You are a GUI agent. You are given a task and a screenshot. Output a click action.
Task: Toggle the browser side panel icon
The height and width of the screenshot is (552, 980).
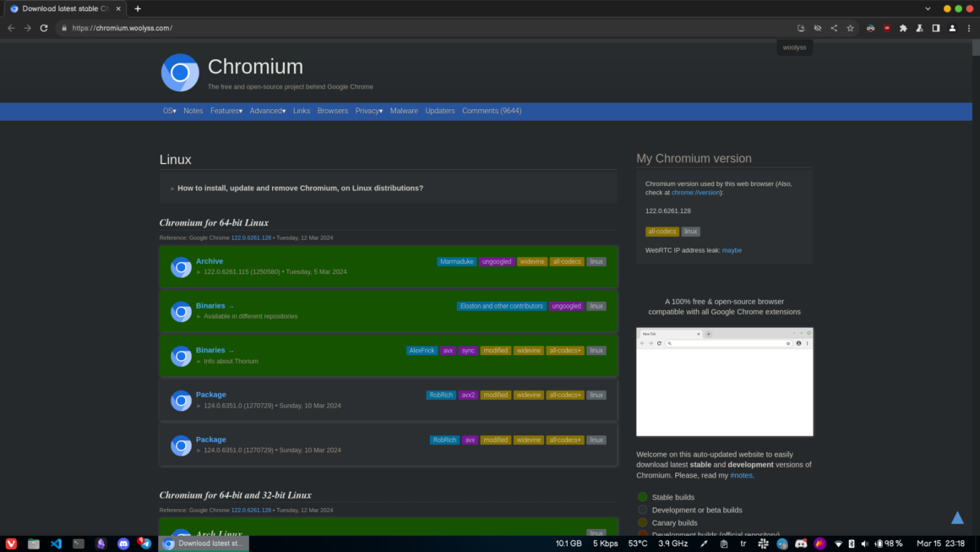pos(935,28)
